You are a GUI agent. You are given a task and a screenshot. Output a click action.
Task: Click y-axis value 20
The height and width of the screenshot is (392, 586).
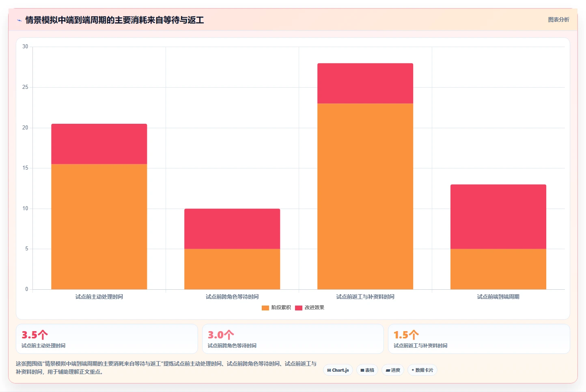click(25, 128)
